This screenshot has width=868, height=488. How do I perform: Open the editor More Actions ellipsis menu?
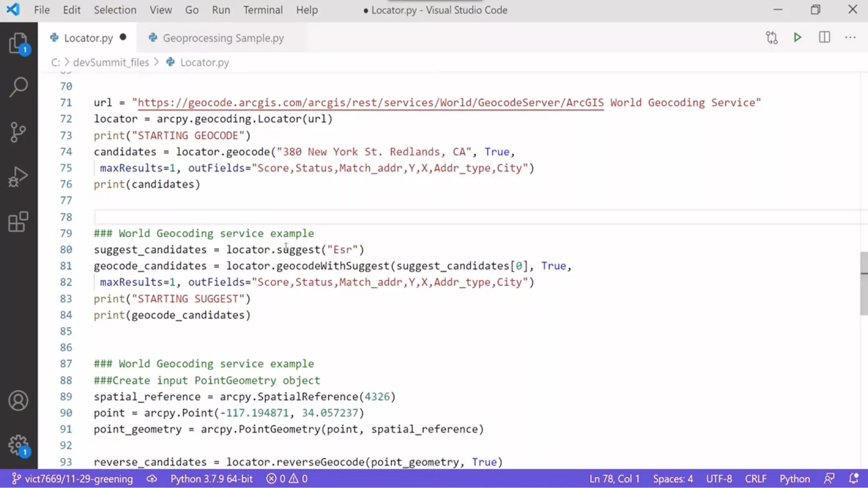(x=851, y=37)
